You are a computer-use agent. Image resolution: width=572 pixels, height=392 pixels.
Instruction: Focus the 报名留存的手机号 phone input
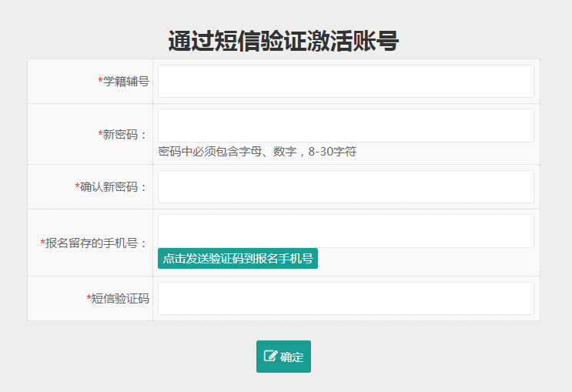pyautogui.click(x=346, y=231)
